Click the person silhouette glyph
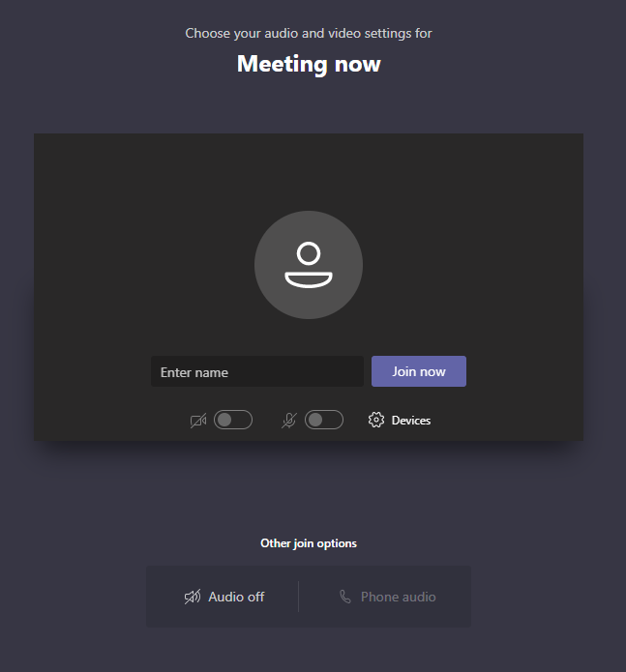 [x=309, y=265]
